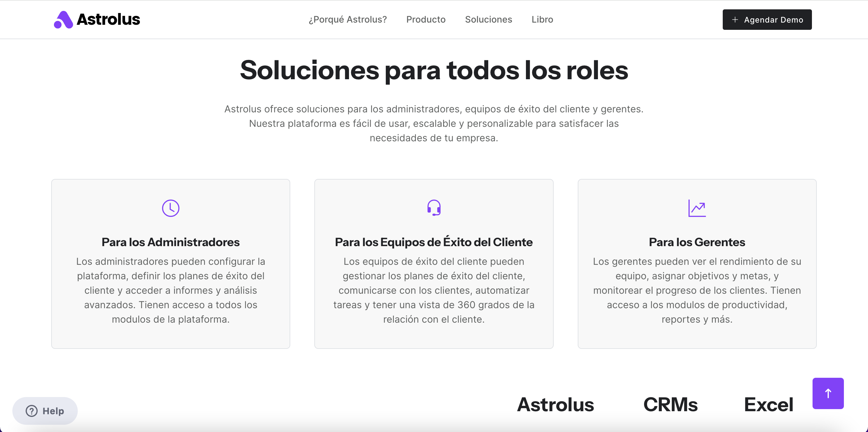This screenshot has height=432, width=868.
Task: Click the scroll-to-top purple arrow button
Action: click(x=828, y=393)
